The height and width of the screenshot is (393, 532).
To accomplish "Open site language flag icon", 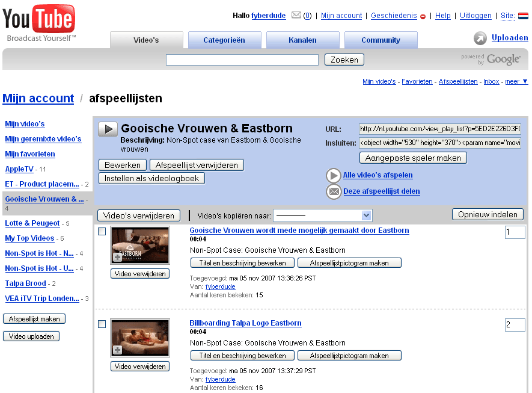I will [524, 16].
